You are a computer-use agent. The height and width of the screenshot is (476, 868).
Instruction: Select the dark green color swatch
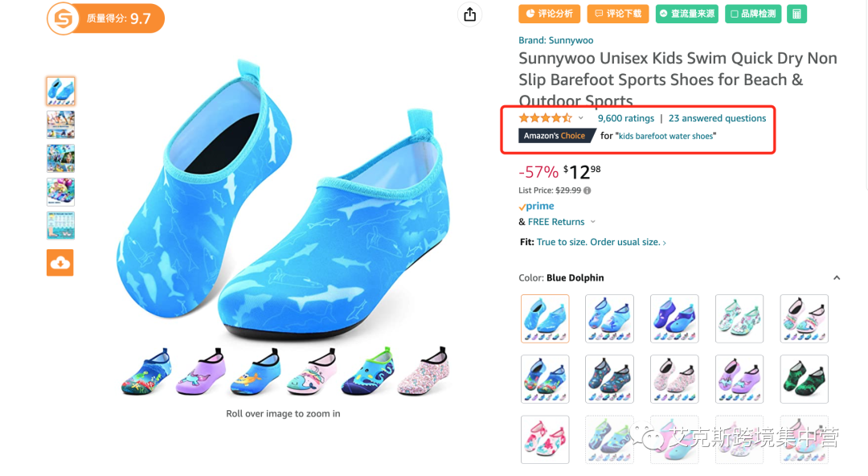(804, 379)
